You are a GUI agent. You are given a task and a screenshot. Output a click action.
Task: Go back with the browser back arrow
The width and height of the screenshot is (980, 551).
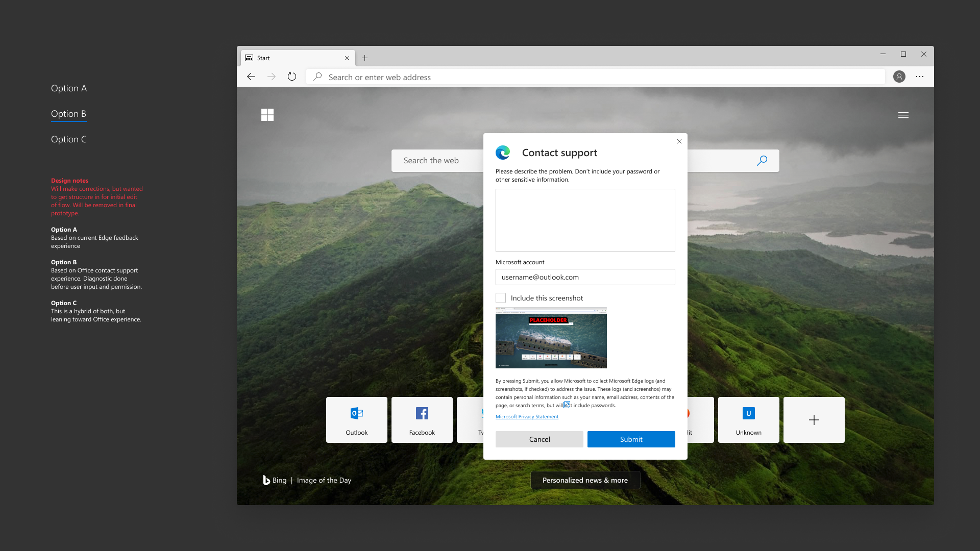point(251,77)
